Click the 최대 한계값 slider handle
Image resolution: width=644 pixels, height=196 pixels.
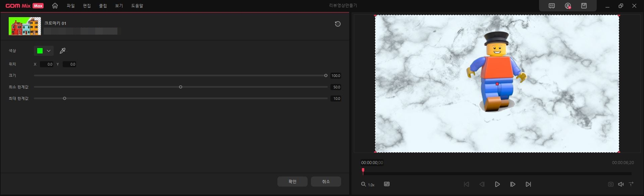pos(64,99)
